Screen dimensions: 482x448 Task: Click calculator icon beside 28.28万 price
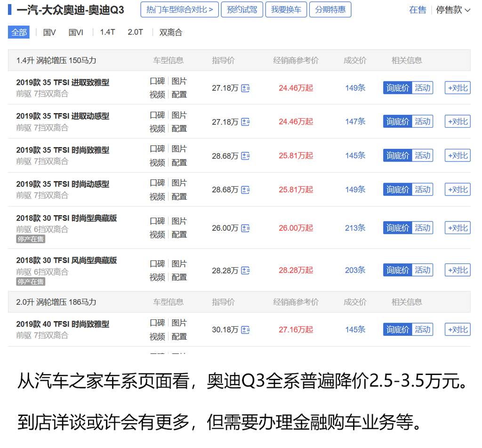245,270
